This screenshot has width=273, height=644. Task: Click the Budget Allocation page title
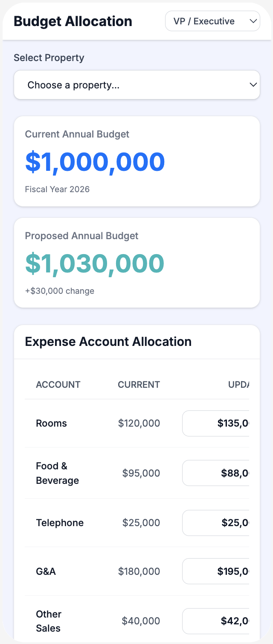[x=73, y=21]
